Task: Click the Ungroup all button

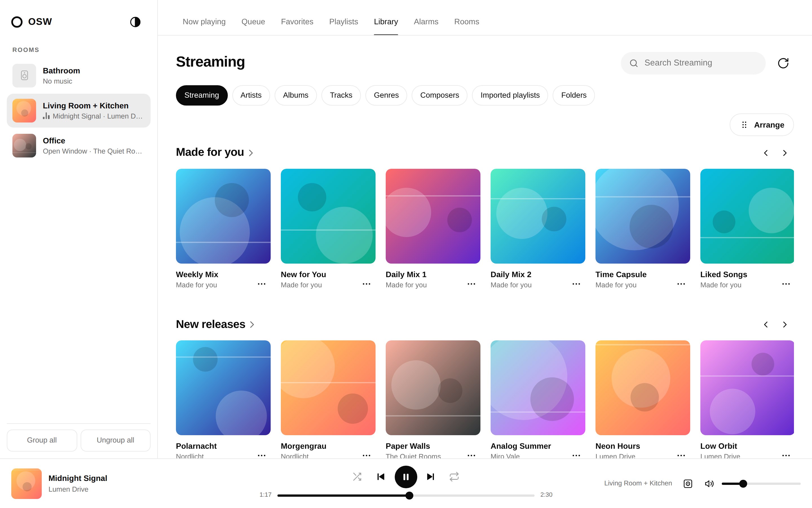Action: coord(115,440)
